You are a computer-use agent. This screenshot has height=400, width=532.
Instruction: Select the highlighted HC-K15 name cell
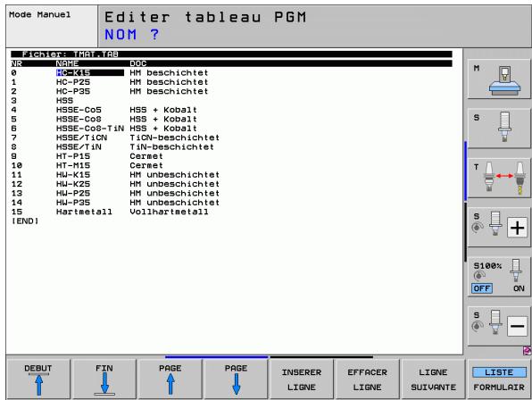pyautogui.click(x=90, y=72)
